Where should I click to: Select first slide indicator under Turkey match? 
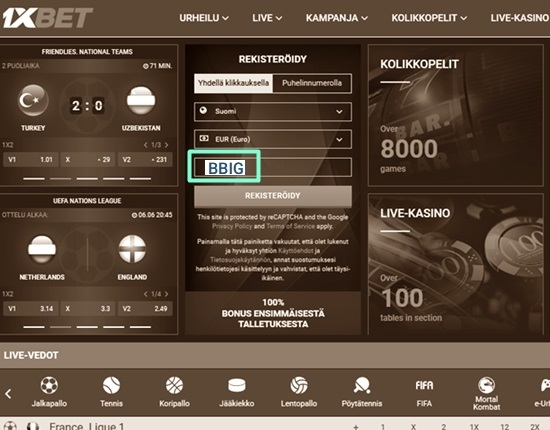pos(34,179)
